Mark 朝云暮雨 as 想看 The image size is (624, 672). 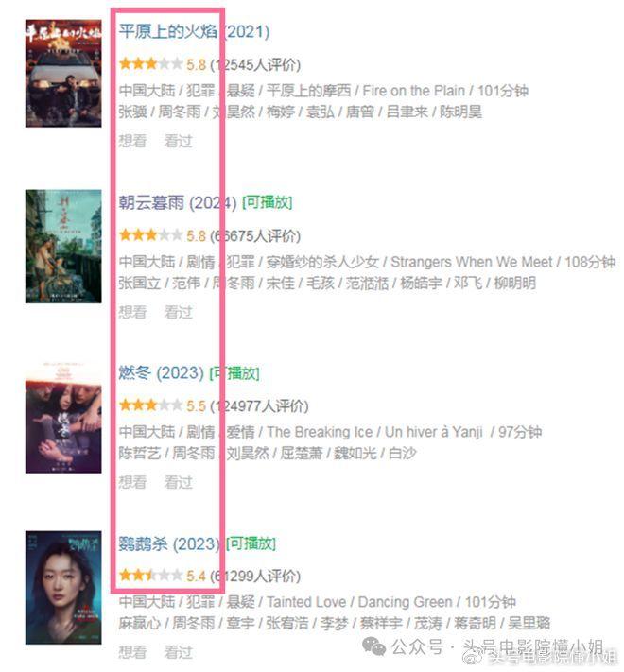(x=133, y=312)
